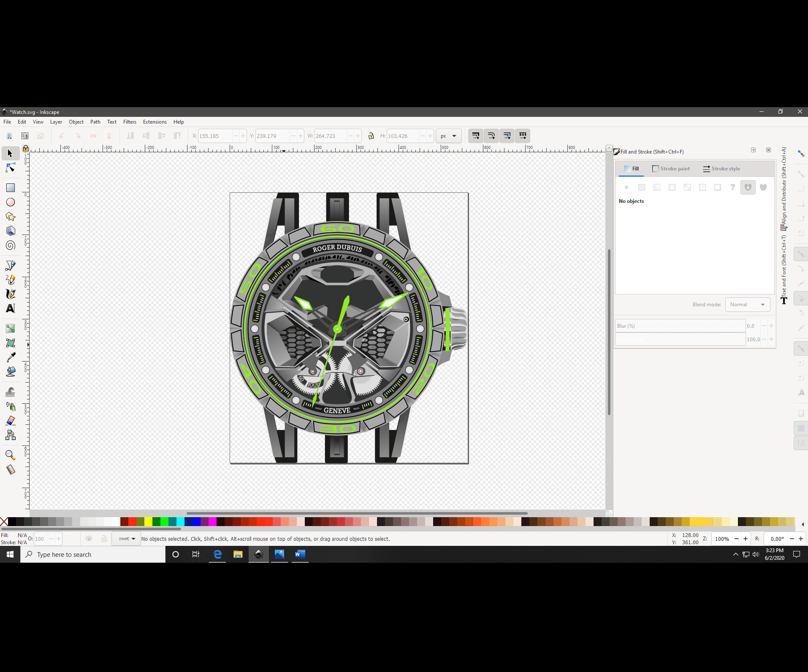Click Select all objects toolbar icon
This screenshot has width=808, height=672.
[9, 136]
